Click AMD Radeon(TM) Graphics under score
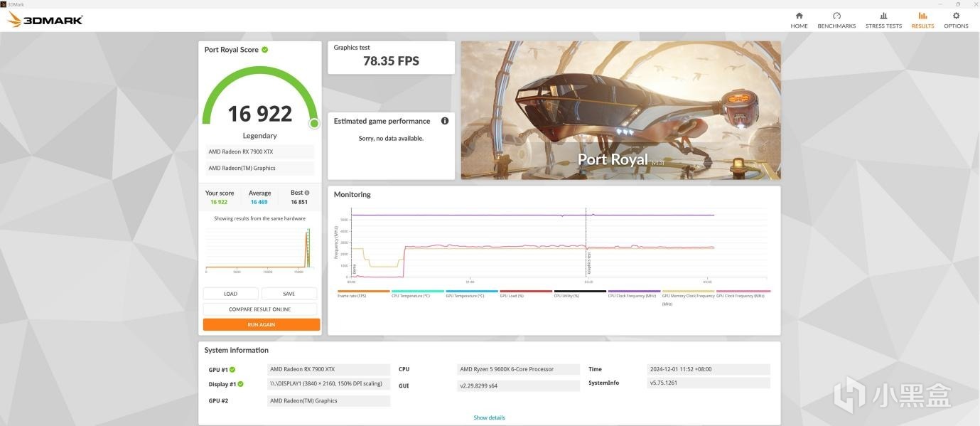This screenshot has width=980, height=426. click(260, 169)
